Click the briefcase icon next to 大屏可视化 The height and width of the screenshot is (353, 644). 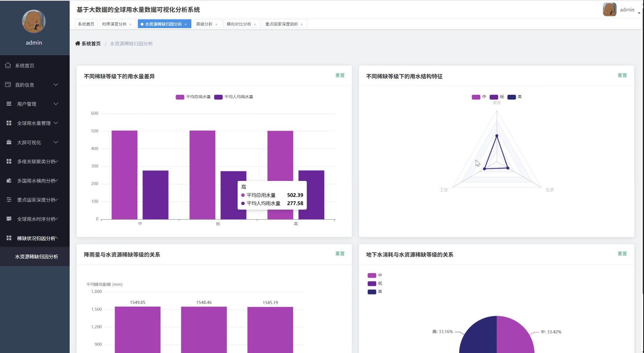coord(9,142)
